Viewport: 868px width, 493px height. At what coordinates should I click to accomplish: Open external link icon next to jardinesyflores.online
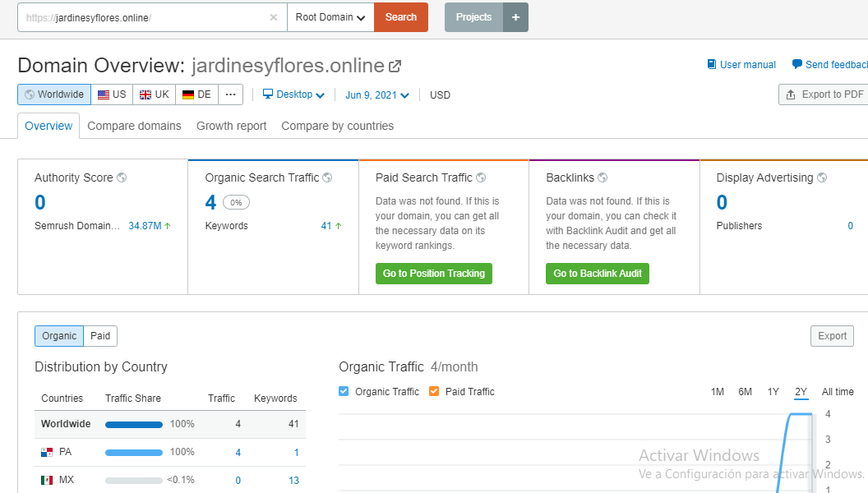(x=395, y=66)
